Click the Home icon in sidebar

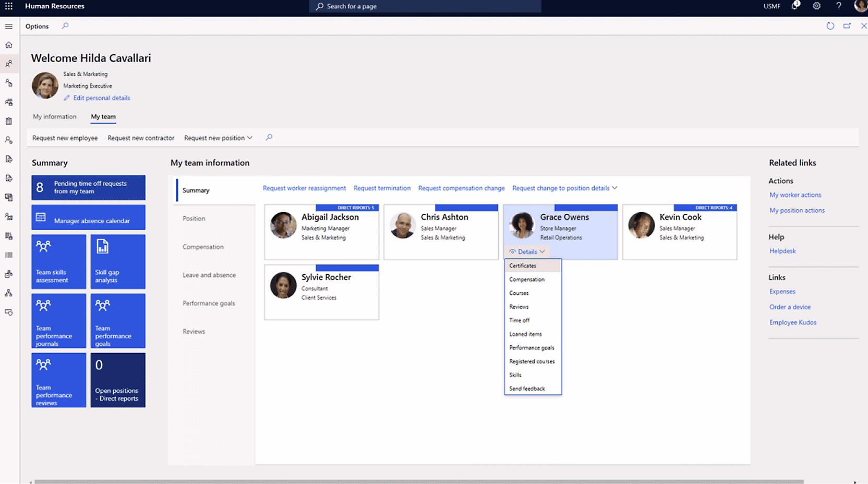[x=9, y=45]
